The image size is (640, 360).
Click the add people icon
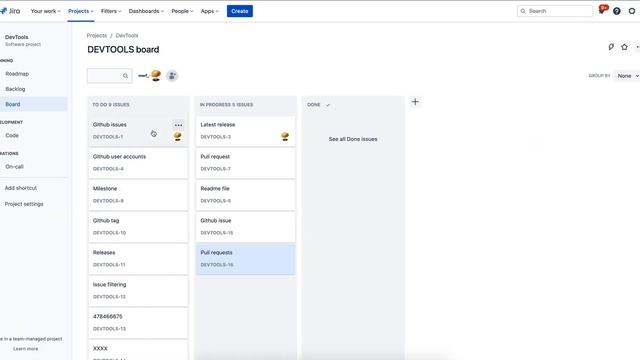[x=172, y=76]
